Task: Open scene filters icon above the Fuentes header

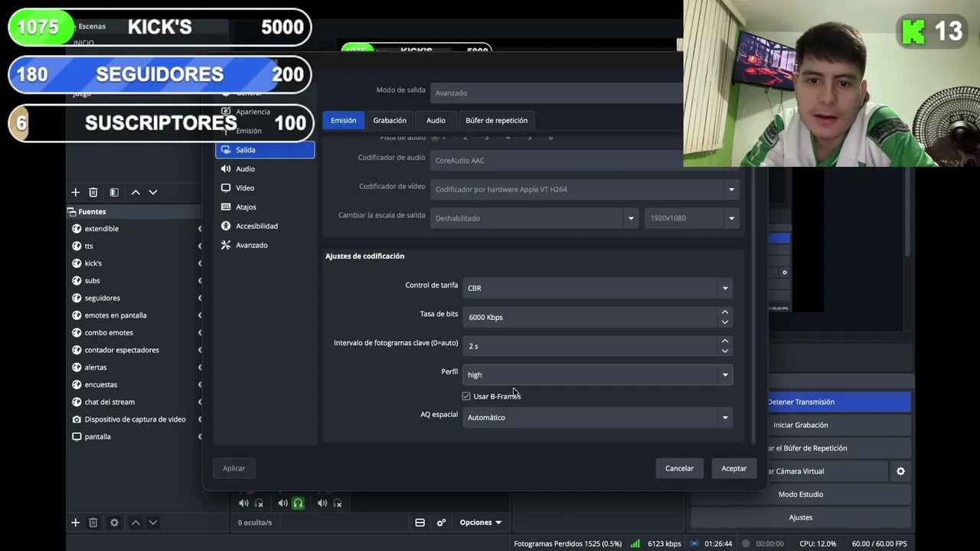Action: 114,192
